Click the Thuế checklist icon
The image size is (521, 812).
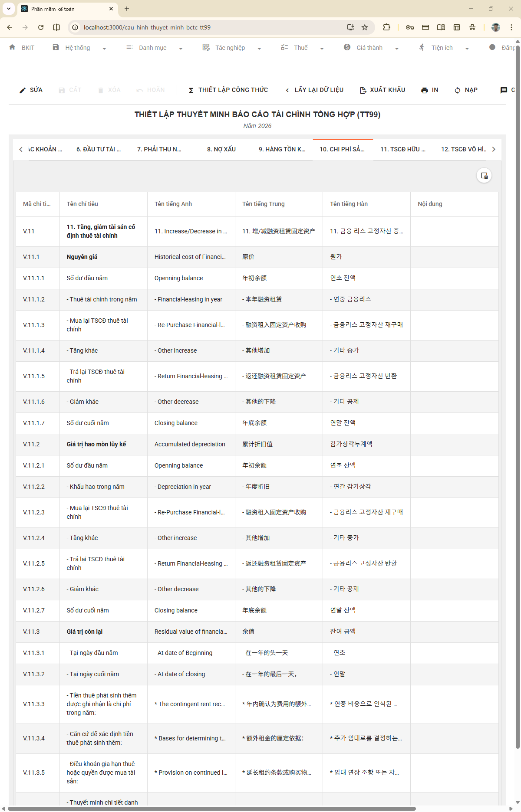(284, 47)
